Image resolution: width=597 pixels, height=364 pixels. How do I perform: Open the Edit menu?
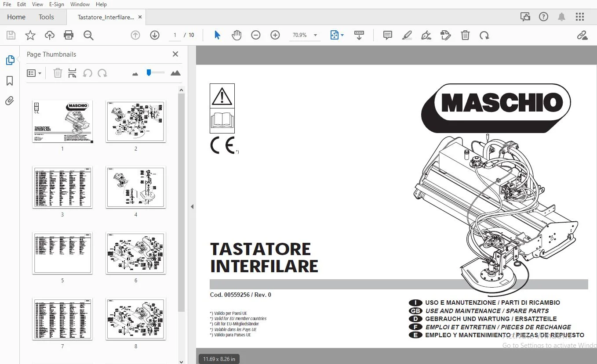[x=22, y=4]
